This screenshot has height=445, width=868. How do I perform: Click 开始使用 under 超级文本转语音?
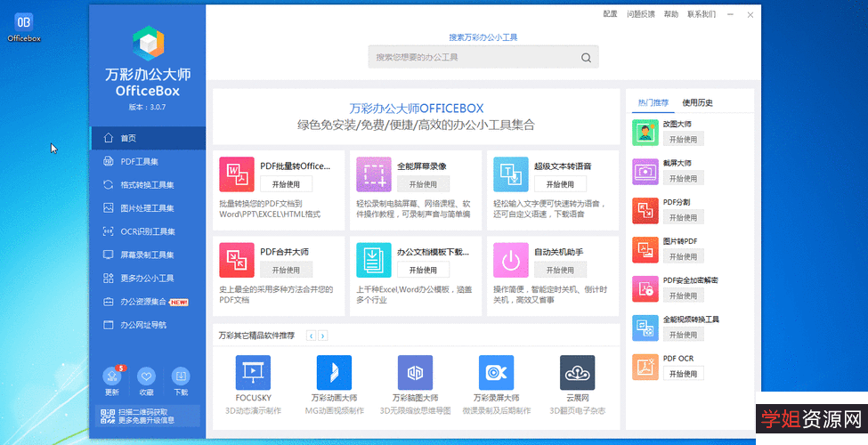[560, 184]
